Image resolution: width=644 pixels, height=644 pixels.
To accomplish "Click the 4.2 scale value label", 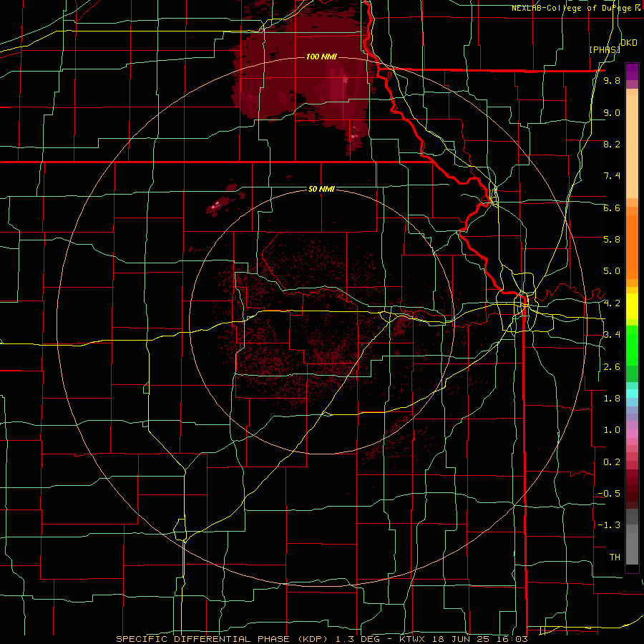I will coord(612,303).
